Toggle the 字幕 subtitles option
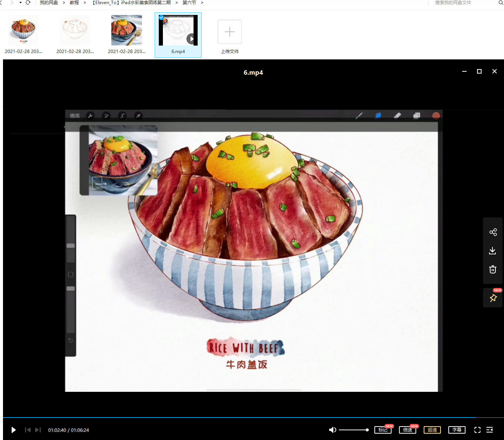 tap(457, 430)
